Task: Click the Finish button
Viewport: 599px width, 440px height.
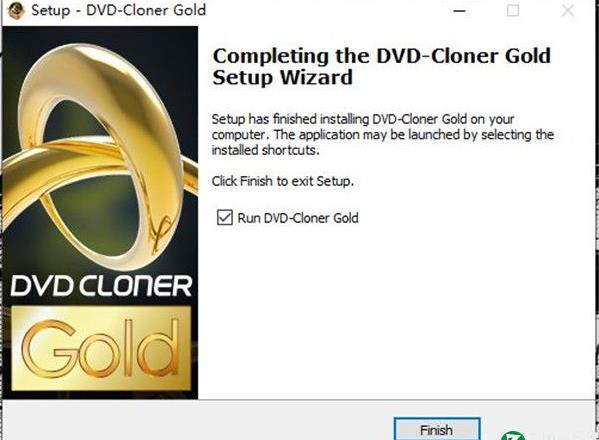Action: click(x=437, y=429)
